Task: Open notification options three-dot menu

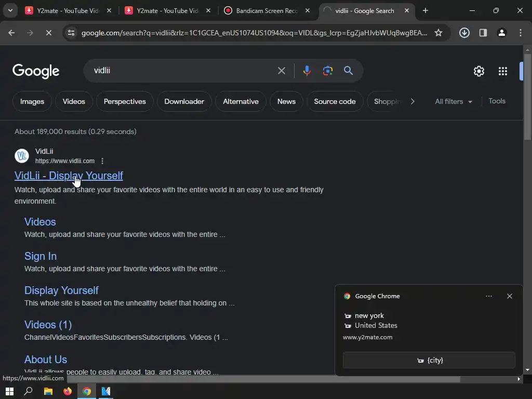Action: tap(488, 296)
